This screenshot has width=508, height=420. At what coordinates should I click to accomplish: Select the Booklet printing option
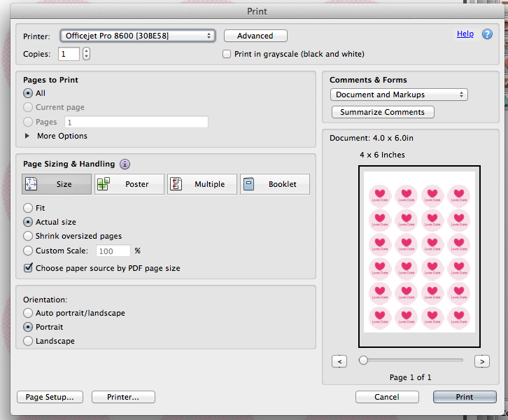275,184
